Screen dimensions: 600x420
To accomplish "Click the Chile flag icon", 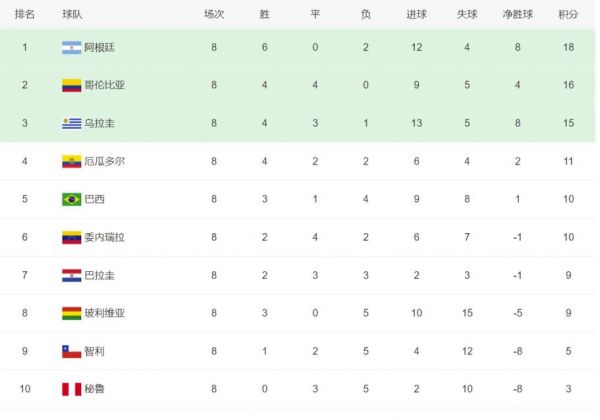I will coord(72,351).
